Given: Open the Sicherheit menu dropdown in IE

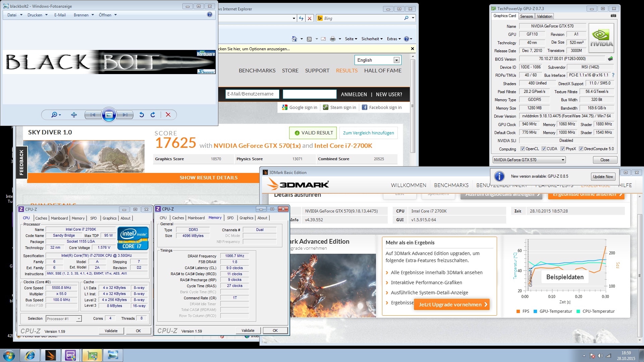Looking at the screenshot, I should [x=372, y=39].
